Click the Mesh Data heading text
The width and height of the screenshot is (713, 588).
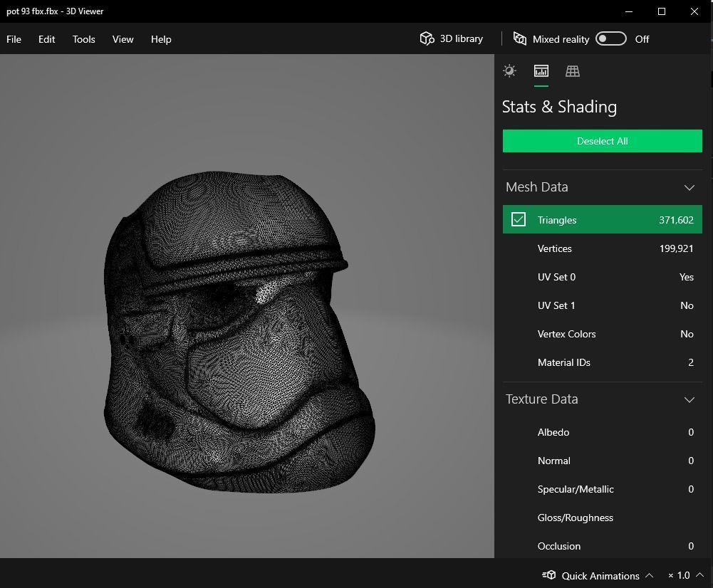[536, 187]
